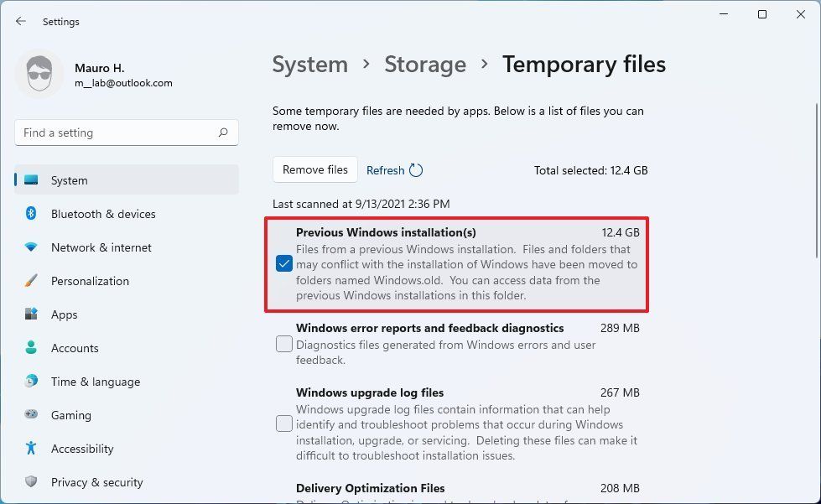The height and width of the screenshot is (504, 821).
Task: Check Windows error reports and feedback diagnostics
Action: pyautogui.click(x=283, y=344)
